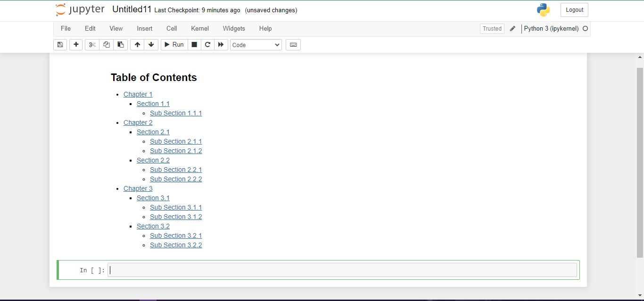Cut selected cells with scissors icon
The width and height of the screenshot is (644, 301).
(92, 45)
